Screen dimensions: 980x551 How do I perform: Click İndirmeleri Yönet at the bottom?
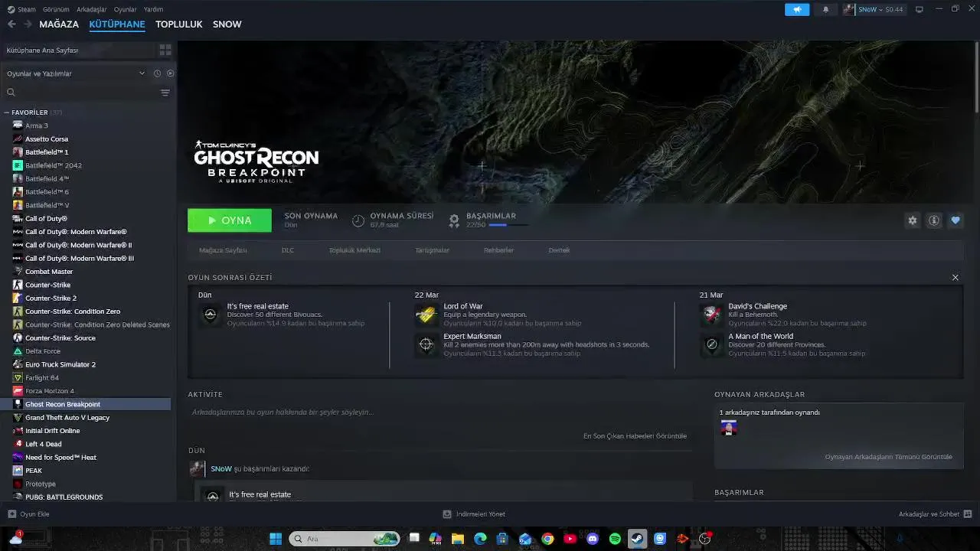474,514
